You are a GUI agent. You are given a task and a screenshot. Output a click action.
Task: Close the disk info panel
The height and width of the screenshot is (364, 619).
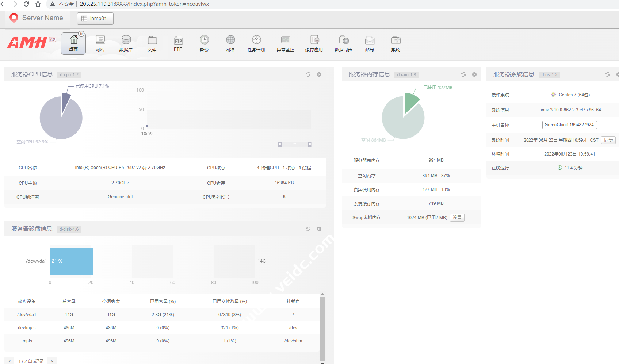coord(319,229)
